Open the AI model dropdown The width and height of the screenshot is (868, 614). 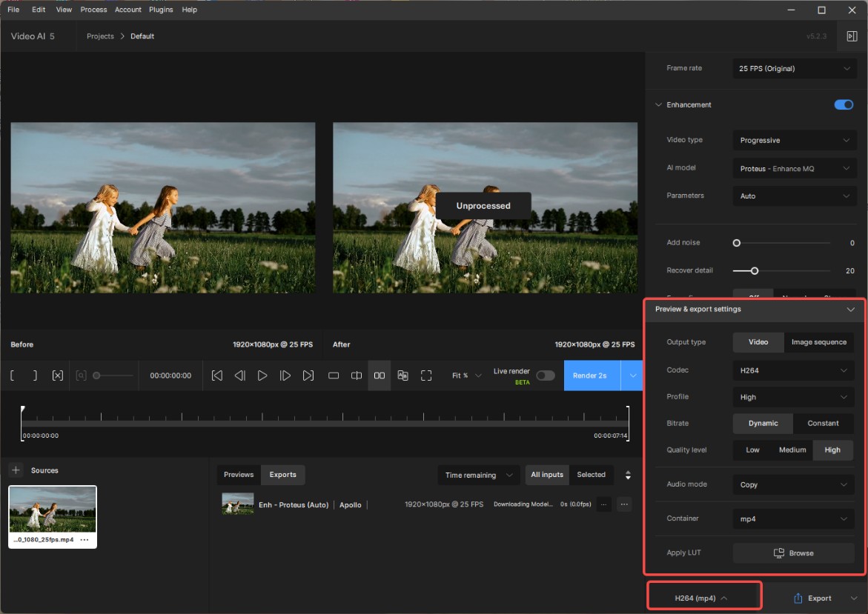point(794,168)
